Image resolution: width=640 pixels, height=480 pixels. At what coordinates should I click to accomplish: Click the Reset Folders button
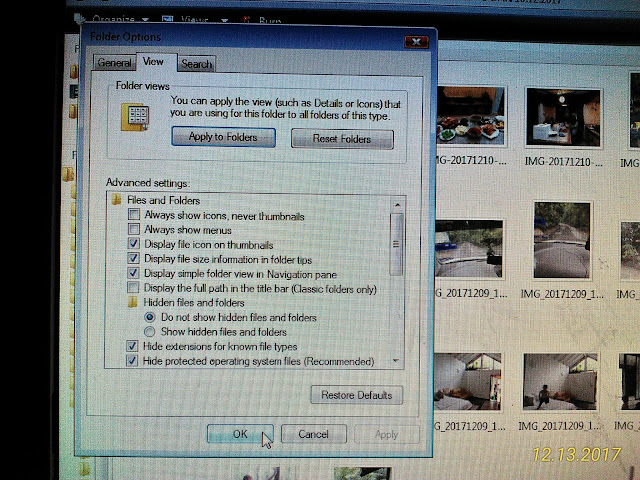coord(342,139)
